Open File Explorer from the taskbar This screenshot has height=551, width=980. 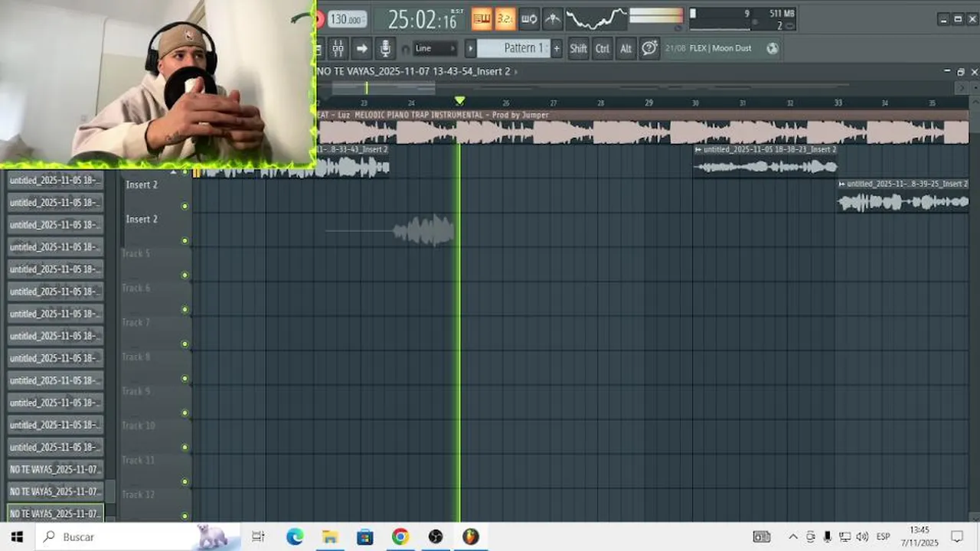[x=330, y=537]
